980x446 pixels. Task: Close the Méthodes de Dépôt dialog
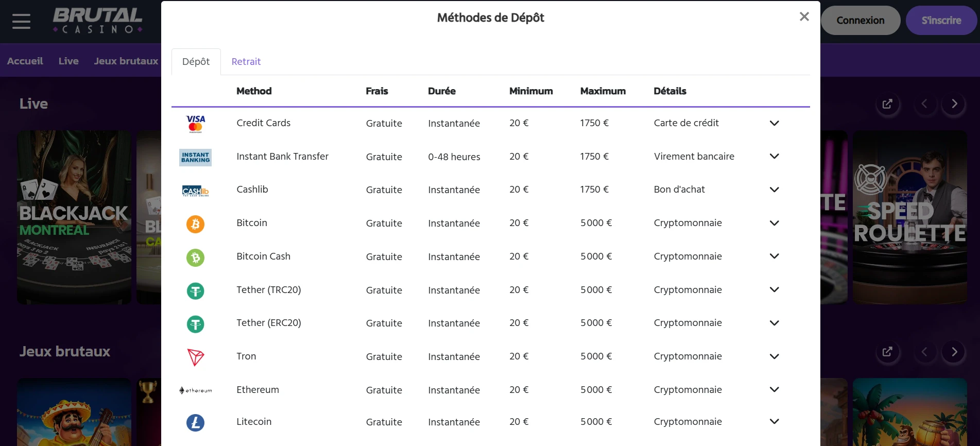[x=804, y=17]
